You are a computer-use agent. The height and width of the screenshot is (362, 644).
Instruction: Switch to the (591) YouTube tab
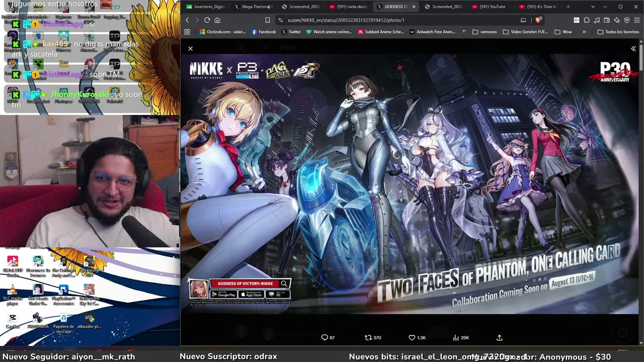pyautogui.click(x=491, y=7)
